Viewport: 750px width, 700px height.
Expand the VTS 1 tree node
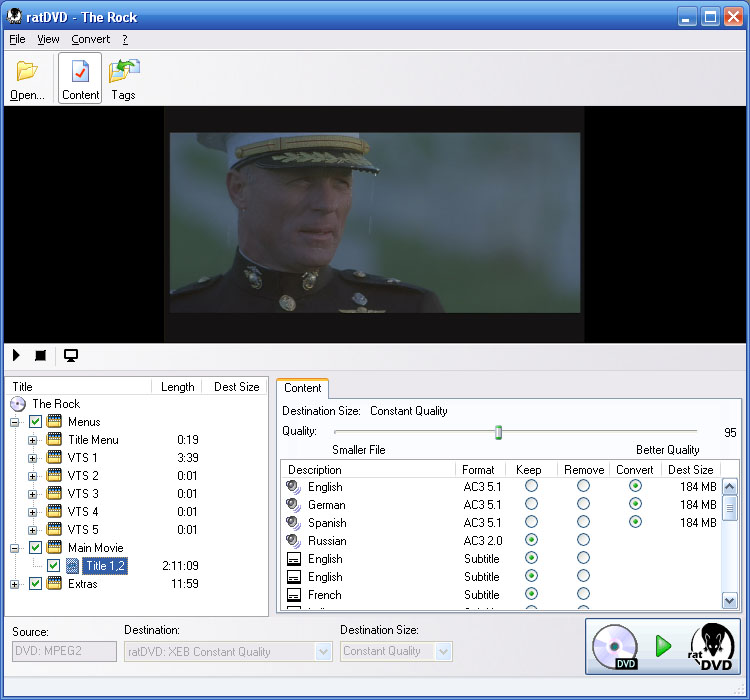(x=33, y=458)
